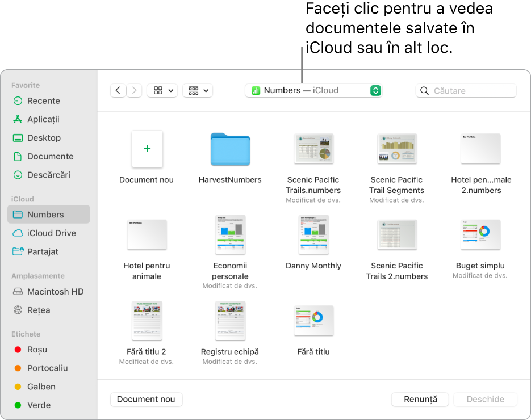Viewport: 531px width, 420px height.
Task: Click the Căutare search field
Action: [466, 91]
